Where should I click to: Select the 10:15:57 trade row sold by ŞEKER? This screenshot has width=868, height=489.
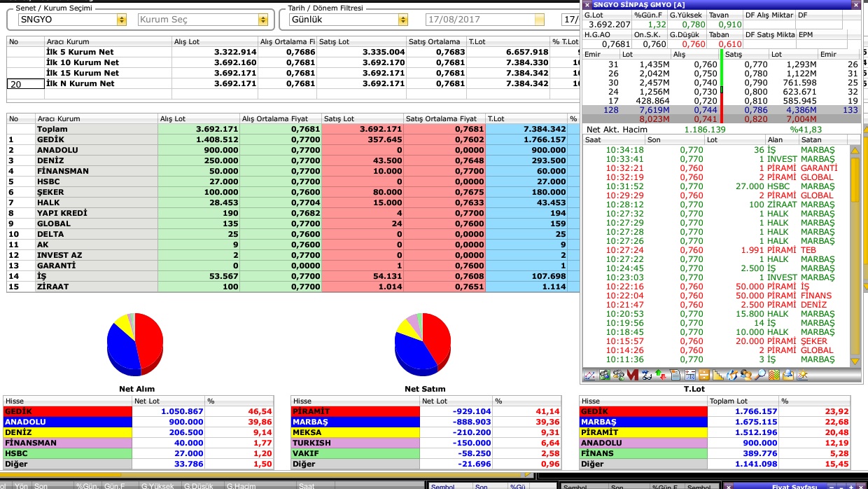716,341
